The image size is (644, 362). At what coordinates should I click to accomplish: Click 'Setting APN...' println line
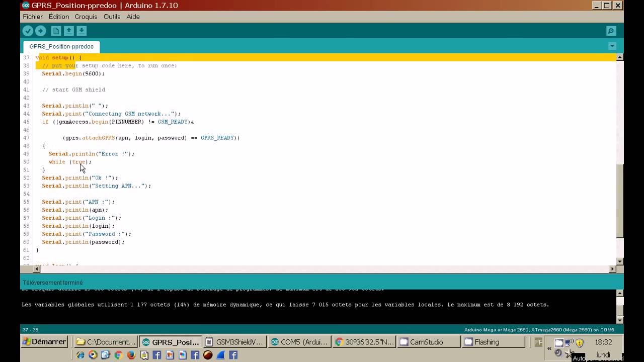click(x=97, y=186)
